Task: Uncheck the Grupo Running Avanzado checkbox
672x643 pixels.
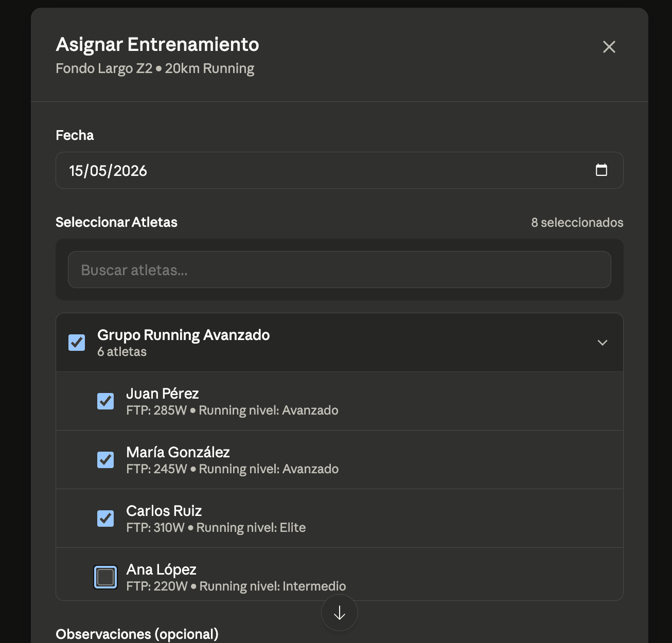Action: 77,342
